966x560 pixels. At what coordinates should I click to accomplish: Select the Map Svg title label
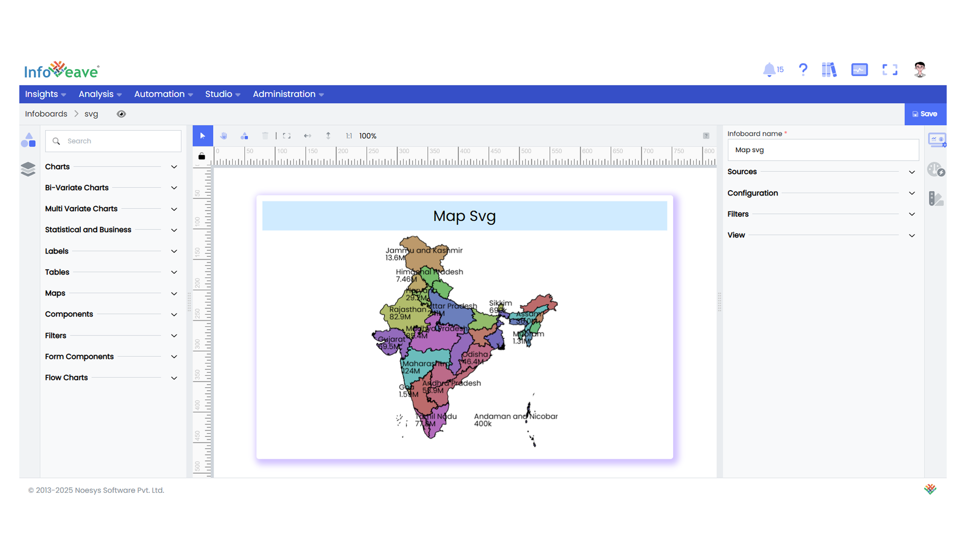point(465,216)
